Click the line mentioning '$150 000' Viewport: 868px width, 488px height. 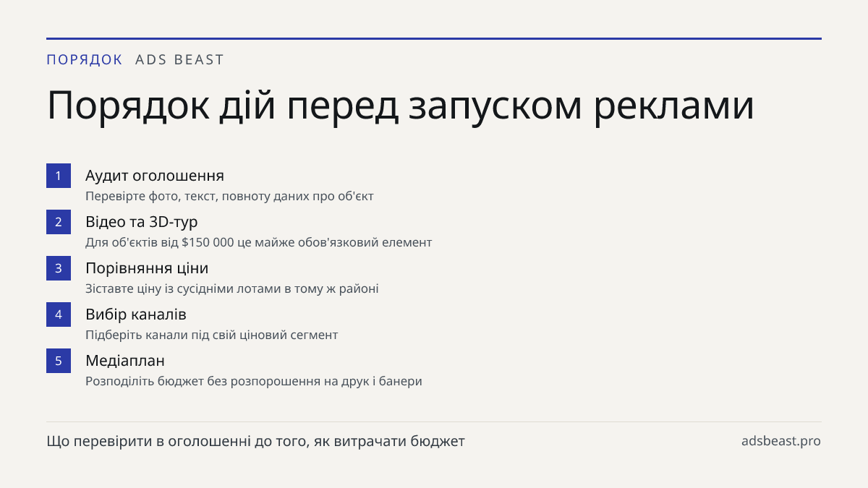pyautogui.click(x=258, y=242)
